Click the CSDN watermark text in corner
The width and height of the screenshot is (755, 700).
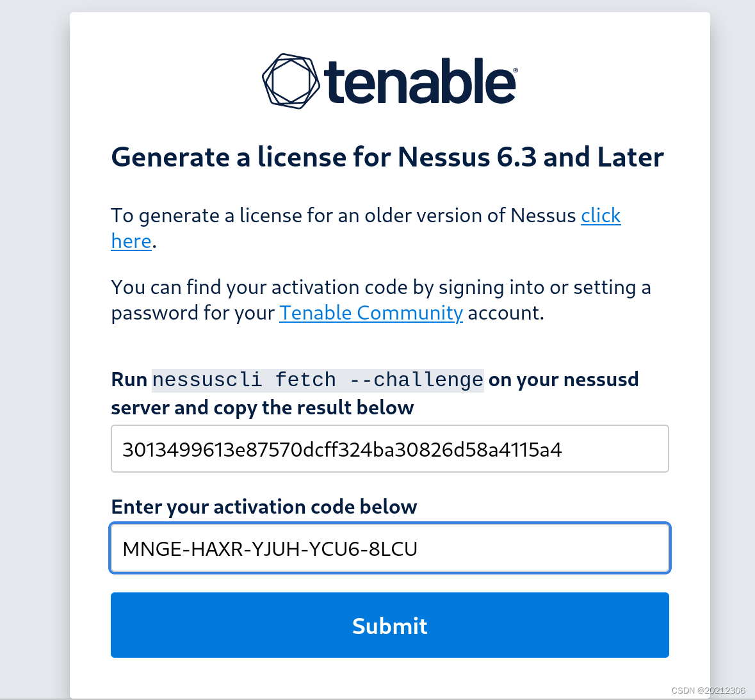coord(708,690)
